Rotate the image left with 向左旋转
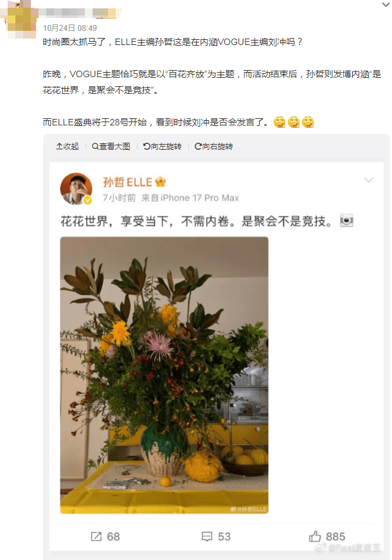Image resolution: width=392 pixels, height=560 pixels. pyautogui.click(x=163, y=146)
